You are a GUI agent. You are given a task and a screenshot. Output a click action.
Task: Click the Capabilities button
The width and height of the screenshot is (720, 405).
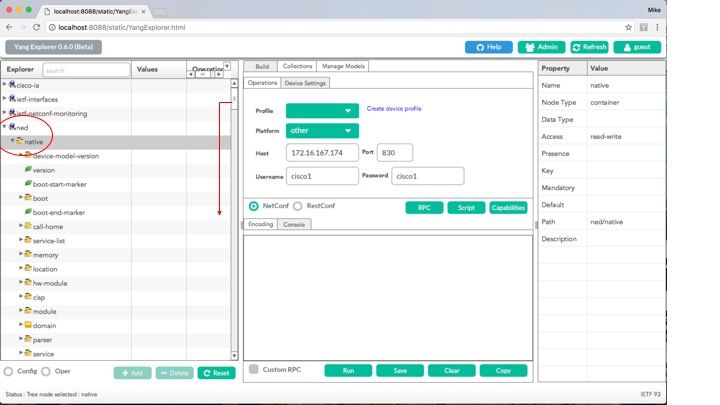click(x=508, y=208)
